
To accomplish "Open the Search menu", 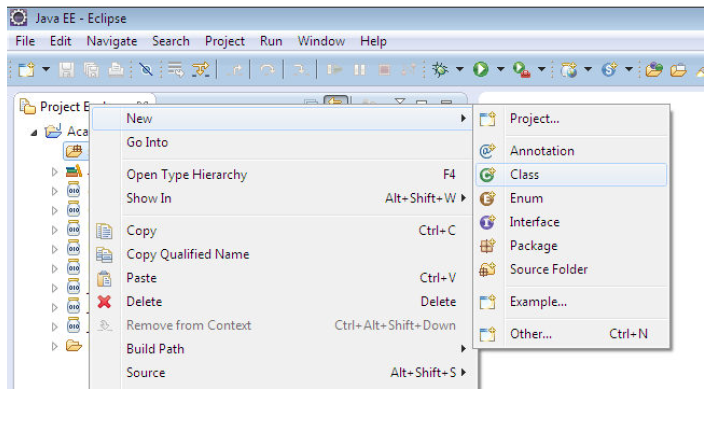I will coord(170,41).
